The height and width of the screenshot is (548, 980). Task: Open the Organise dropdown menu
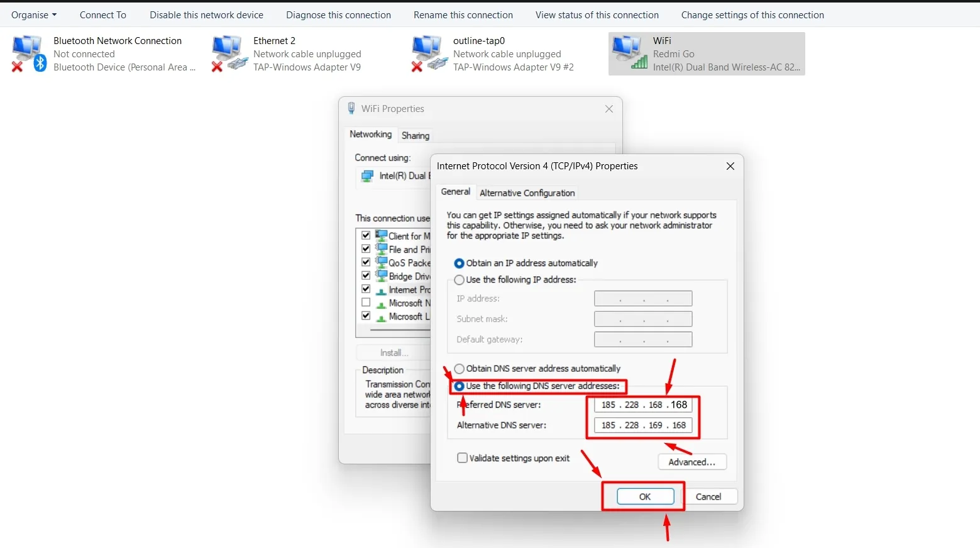[34, 15]
